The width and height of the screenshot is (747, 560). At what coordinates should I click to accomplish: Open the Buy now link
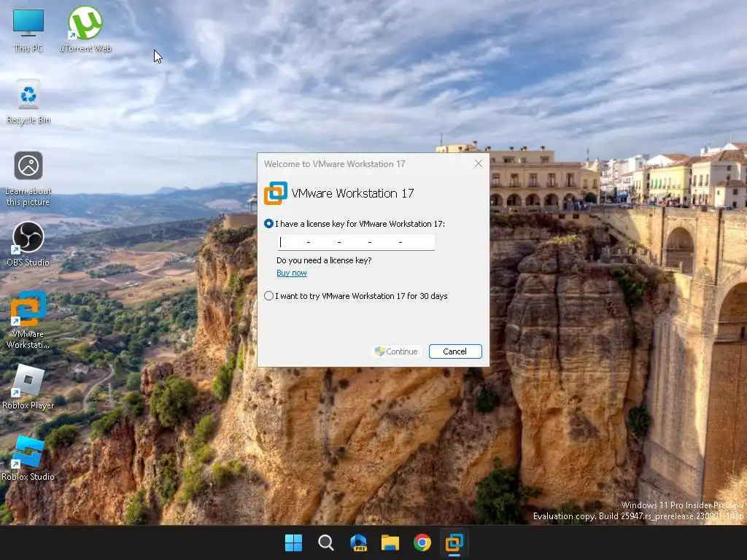click(292, 273)
